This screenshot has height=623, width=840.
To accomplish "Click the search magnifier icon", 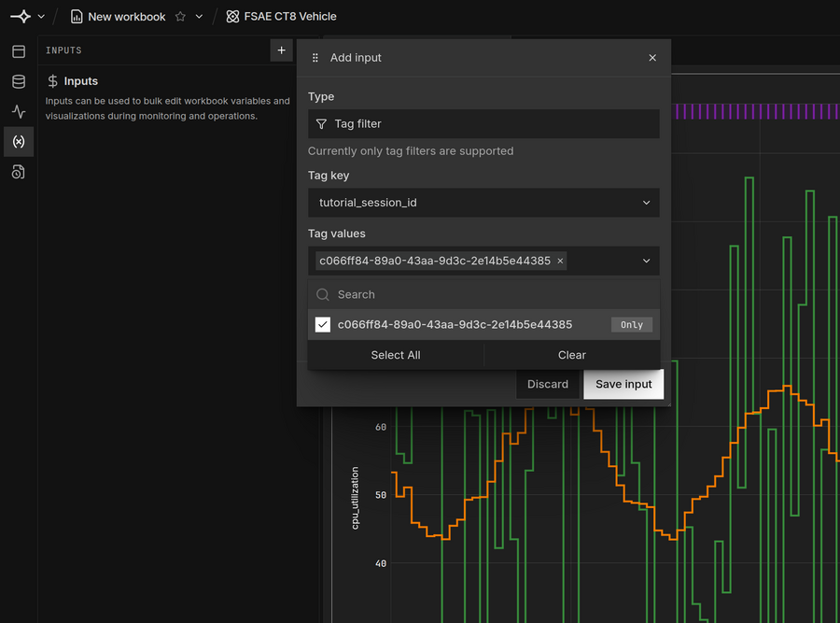I will click(323, 294).
